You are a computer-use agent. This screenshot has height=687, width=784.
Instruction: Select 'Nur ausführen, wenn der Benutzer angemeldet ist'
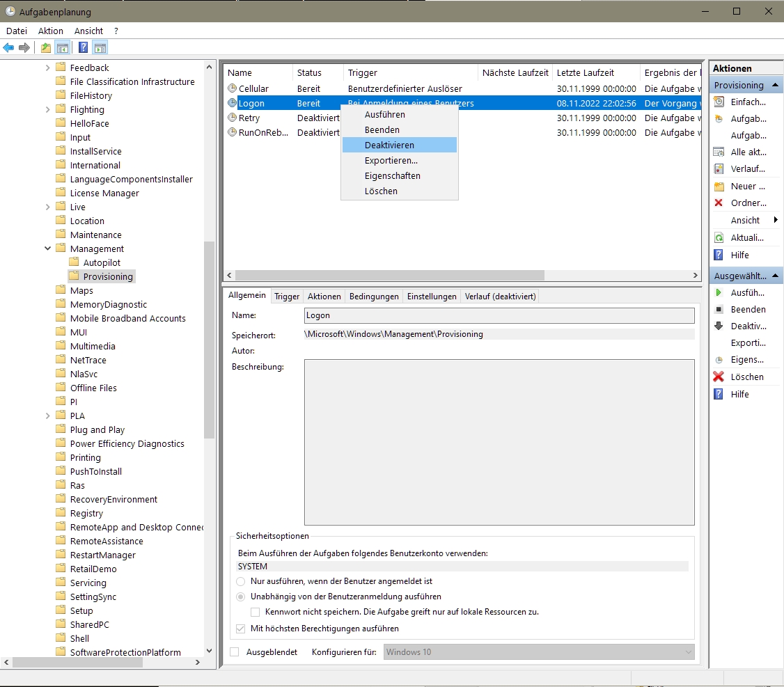pyautogui.click(x=241, y=581)
